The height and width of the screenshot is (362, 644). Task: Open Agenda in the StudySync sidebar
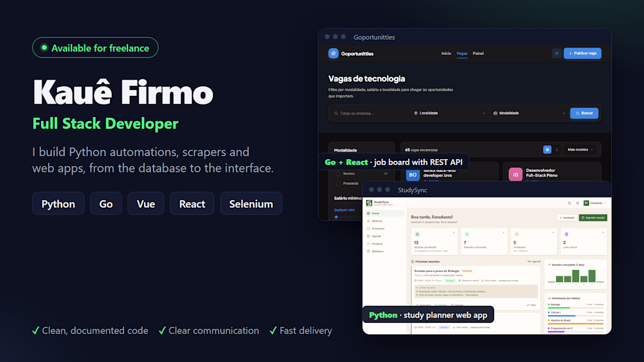tap(385, 236)
